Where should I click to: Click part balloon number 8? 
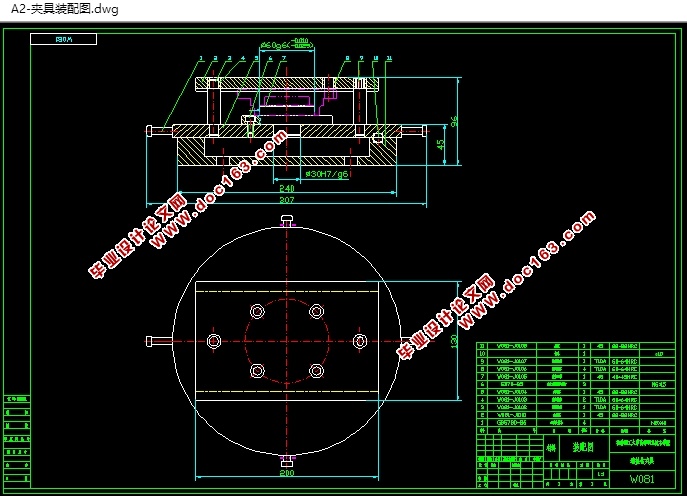[347, 58]
